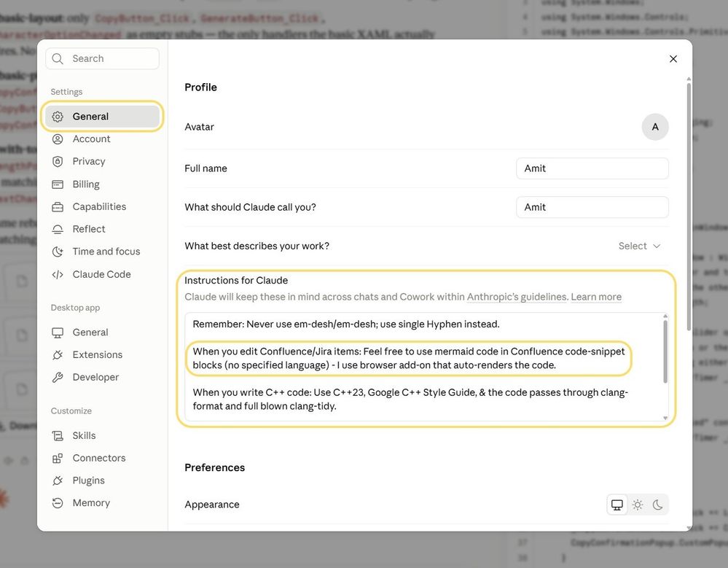728x568 pixels.
Task: Click the Desktop app General monitor icon
Action: click(58, 332)
